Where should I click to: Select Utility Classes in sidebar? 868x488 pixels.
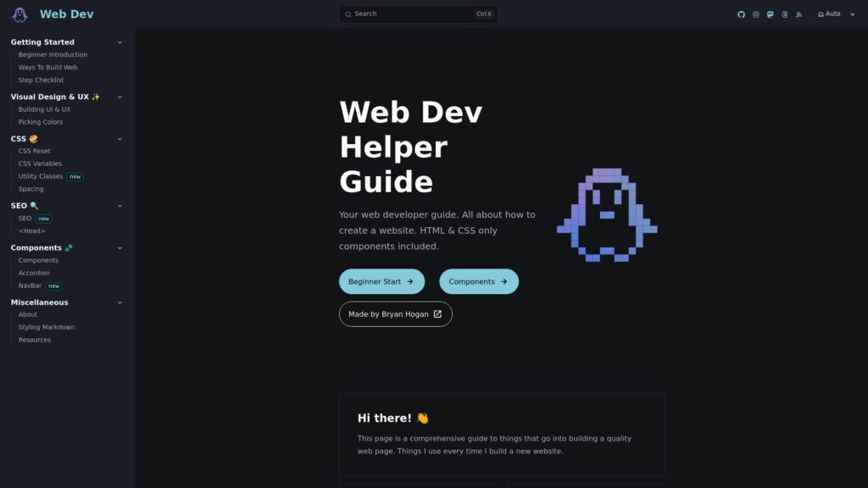tap(41, 176)
